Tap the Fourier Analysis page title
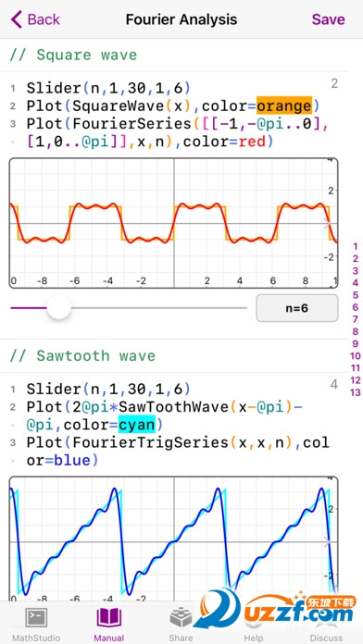This screenshot has width=363, height=644. pos(181,19)
